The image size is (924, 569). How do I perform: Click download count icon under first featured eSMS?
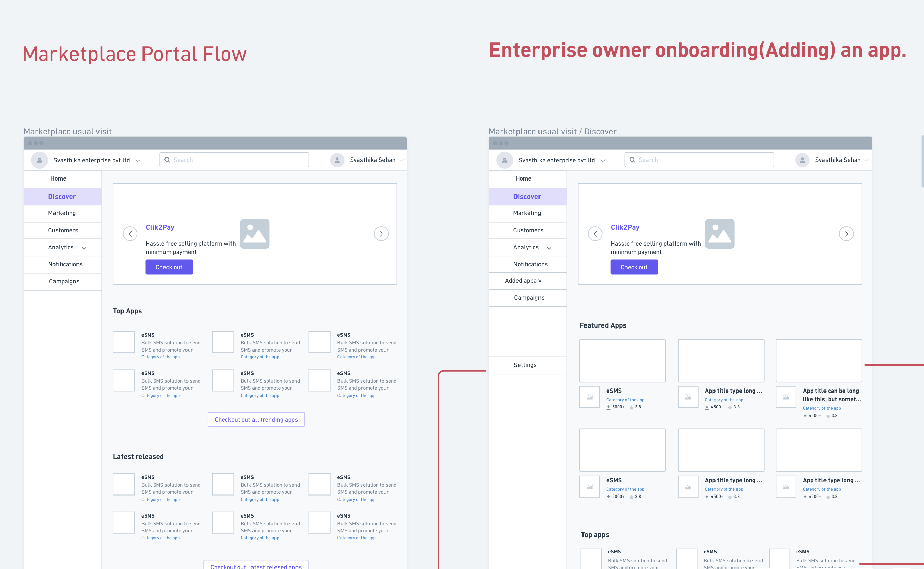click(x=608, y=407)
